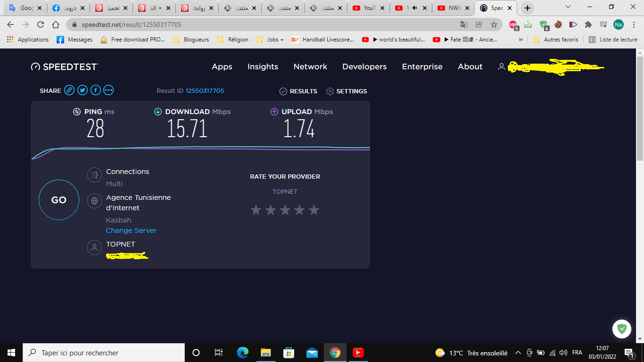Expand the hidden bookmarks chevron

coord(520,40)
